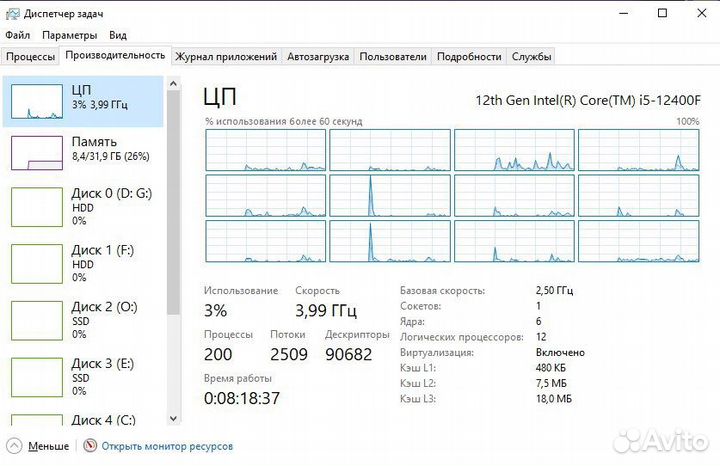The image size is (720, 466).
Task: Click the Память 8,4/31,9 ГБ (26%) text
Action: pos(110,157)
